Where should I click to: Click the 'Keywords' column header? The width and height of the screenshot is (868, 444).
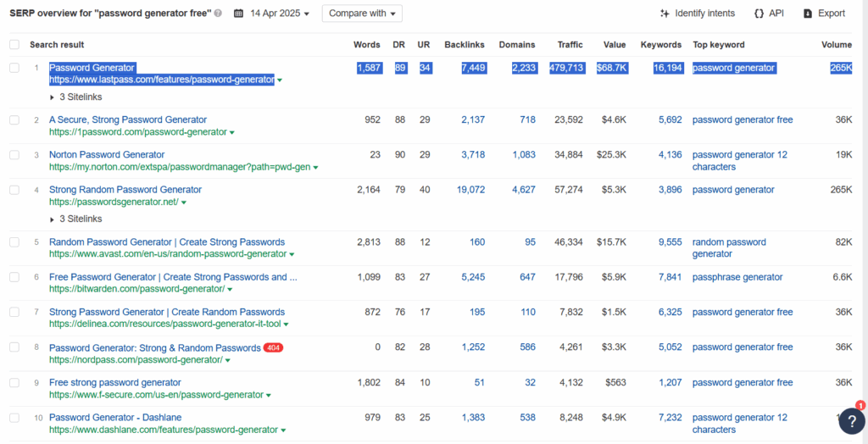(661, 45)
